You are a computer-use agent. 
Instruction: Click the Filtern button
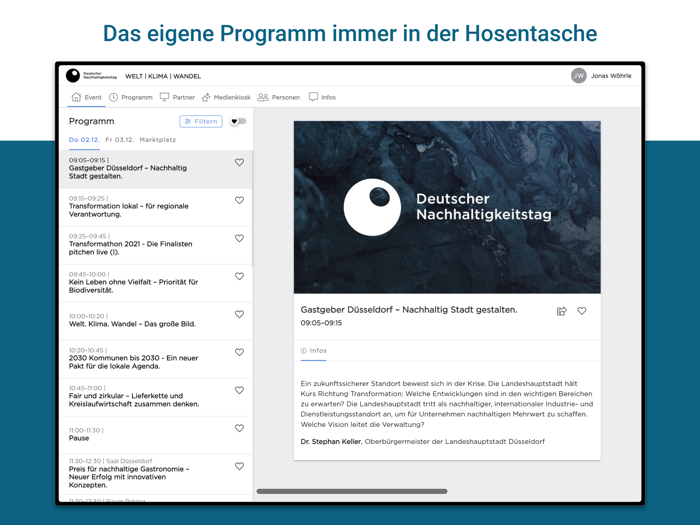pyautogui.click(x=201, y=121)
